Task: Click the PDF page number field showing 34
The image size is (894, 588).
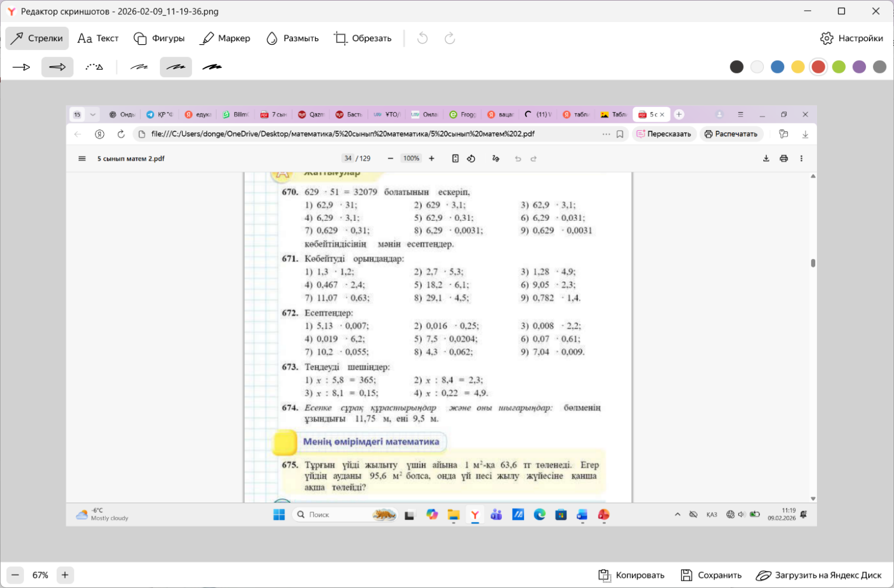Action: (348, 159)
